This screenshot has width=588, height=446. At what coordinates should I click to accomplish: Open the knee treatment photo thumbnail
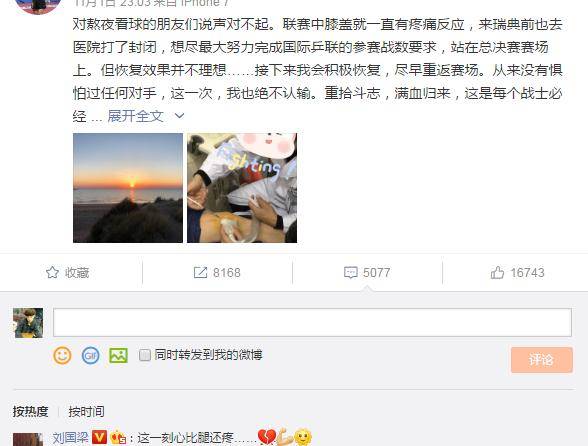[x=242, y=188]
